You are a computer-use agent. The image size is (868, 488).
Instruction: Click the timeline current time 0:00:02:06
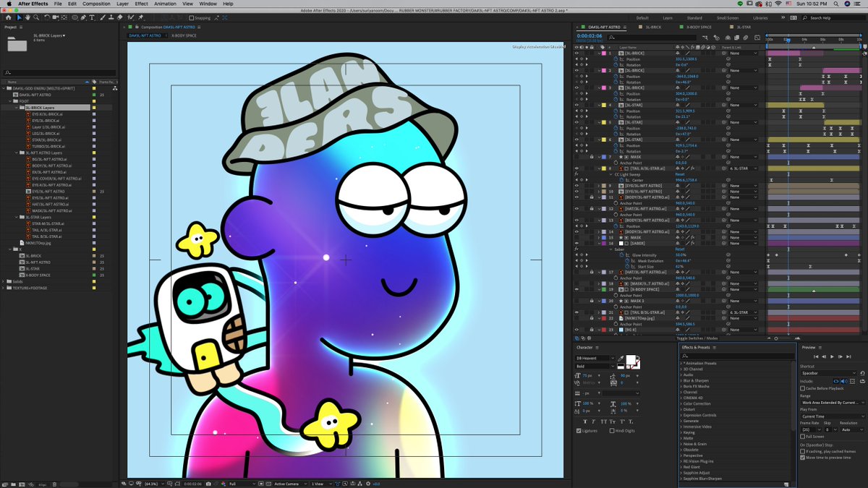(x=590, y=35)
